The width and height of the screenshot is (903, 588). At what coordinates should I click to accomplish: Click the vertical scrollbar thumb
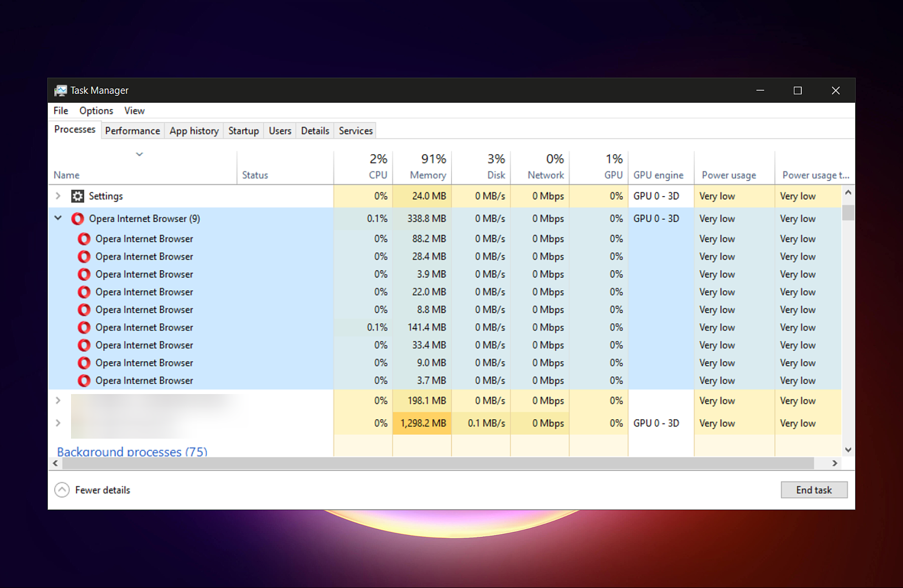848,213
